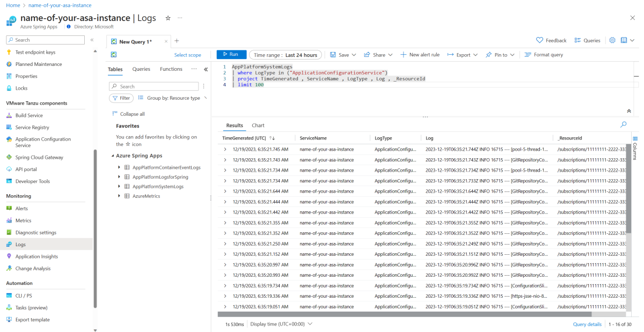Click the Query details link
The image size is (644, 332).
(587, 324)
